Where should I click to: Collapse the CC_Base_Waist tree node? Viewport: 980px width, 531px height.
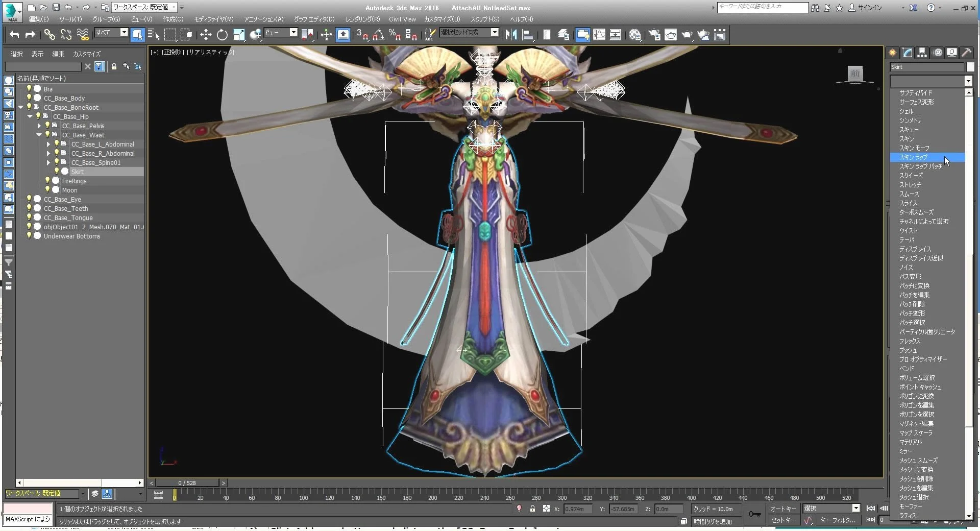click(39, 135)
